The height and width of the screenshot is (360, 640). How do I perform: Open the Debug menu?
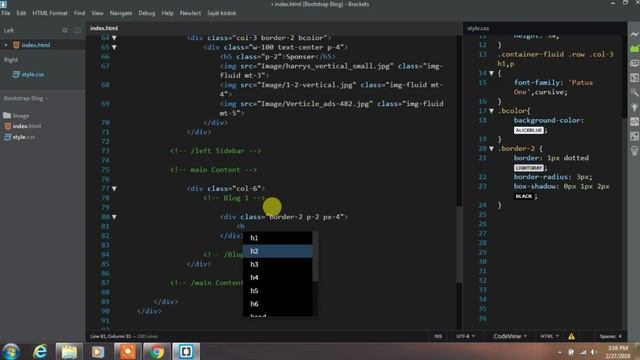147,13
